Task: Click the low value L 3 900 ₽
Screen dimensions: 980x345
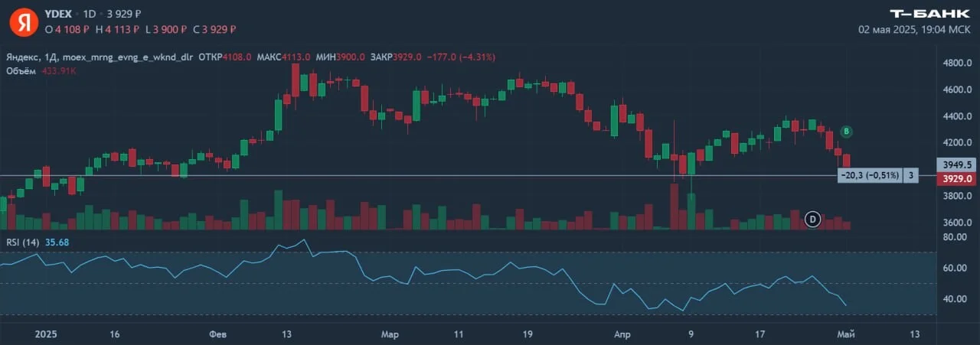Action: pos(166,29)
